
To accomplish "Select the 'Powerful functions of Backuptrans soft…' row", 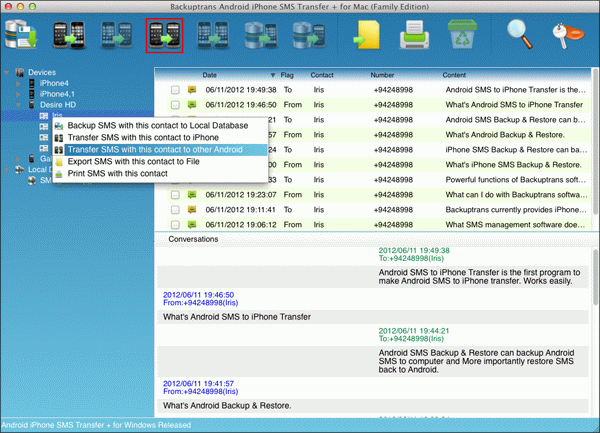I will click(377, 179).
